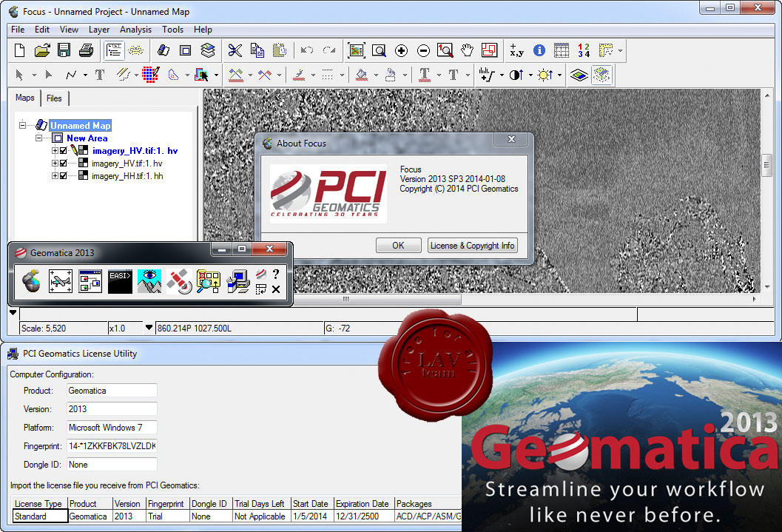Open the View menu
The height and width of the screenshot is (532, 782).
(x=69, y=30)
